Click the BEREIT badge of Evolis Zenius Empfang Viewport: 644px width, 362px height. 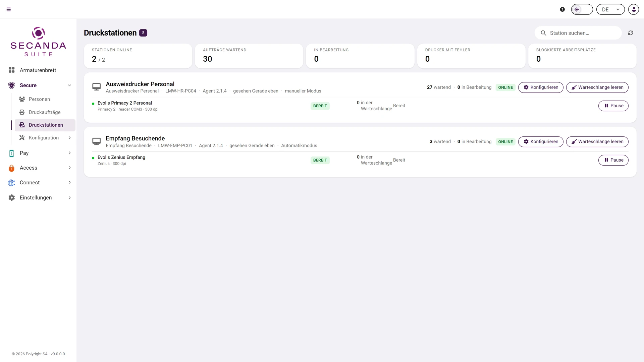(320, 160)
